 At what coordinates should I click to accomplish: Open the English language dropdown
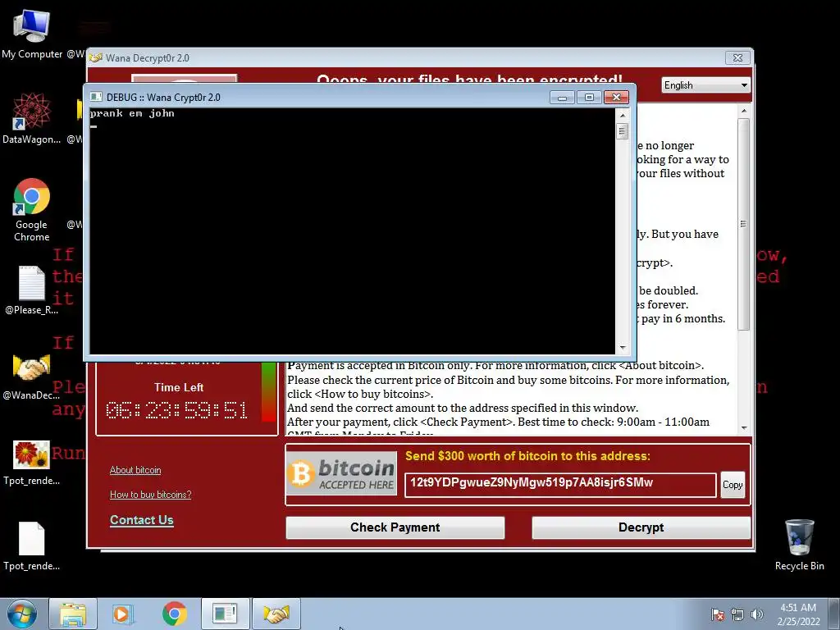click(x=705, y=85)
